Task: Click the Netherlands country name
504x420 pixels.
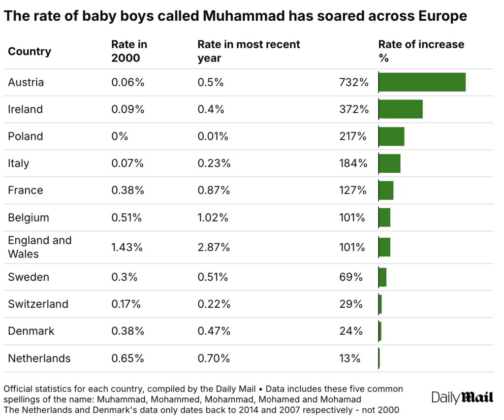Action: (39, 358)
